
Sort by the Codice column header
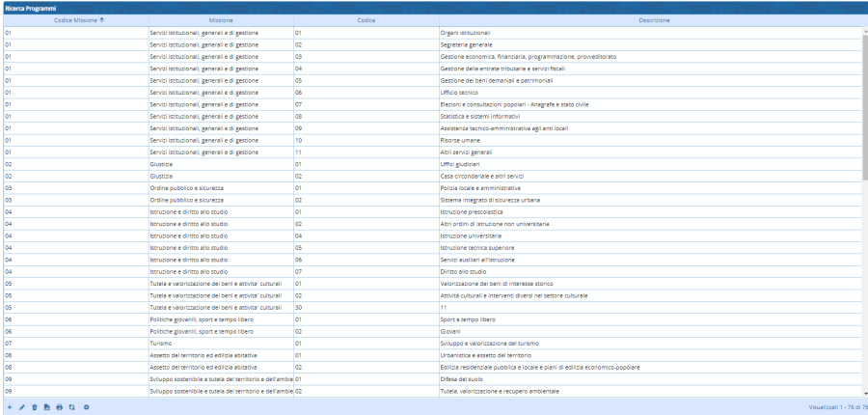[x=366, y=20]
